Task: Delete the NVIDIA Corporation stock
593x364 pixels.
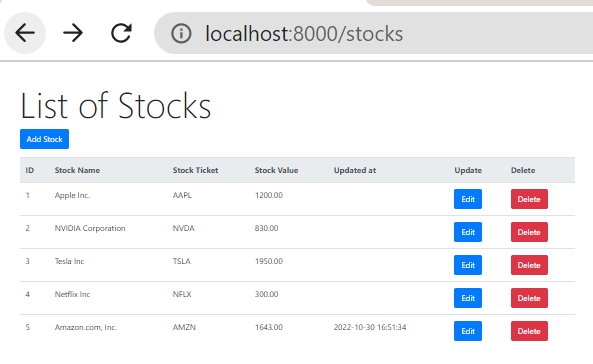Action: pyautogui.click(x=529, y=232)
